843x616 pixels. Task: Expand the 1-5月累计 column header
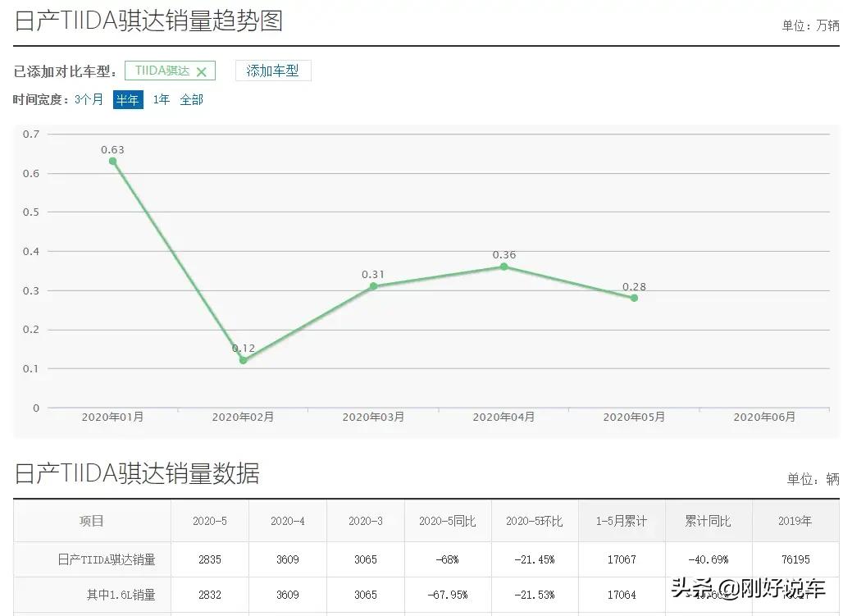(621, 521)
